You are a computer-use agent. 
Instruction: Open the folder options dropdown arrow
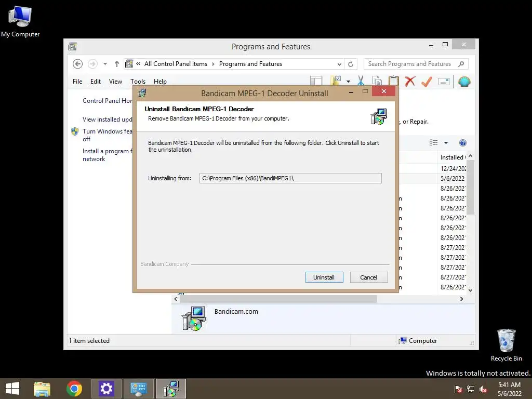click(x=348, y=82)
